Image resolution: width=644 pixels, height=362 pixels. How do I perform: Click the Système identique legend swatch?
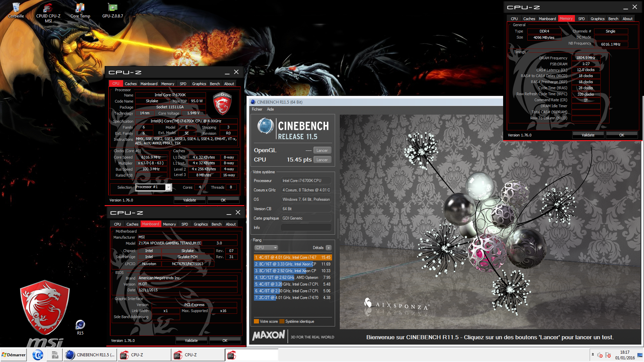point(282,321)
